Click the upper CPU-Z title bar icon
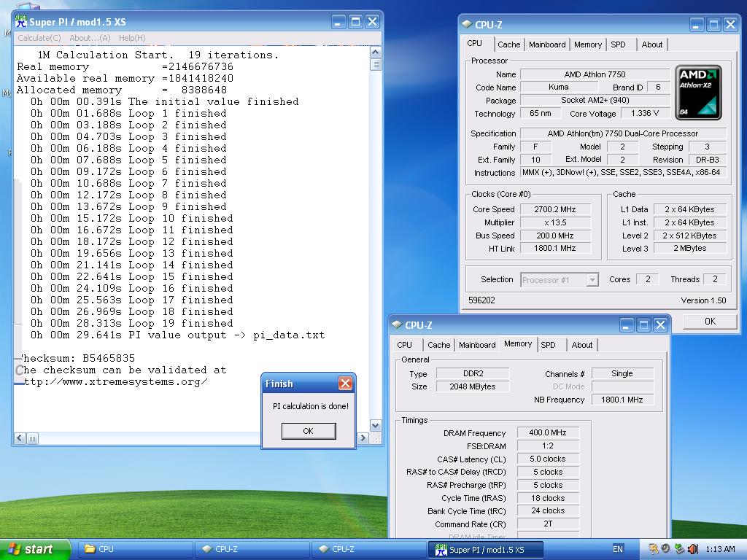Screen dimensions: 747x560 tap(467, 24)
